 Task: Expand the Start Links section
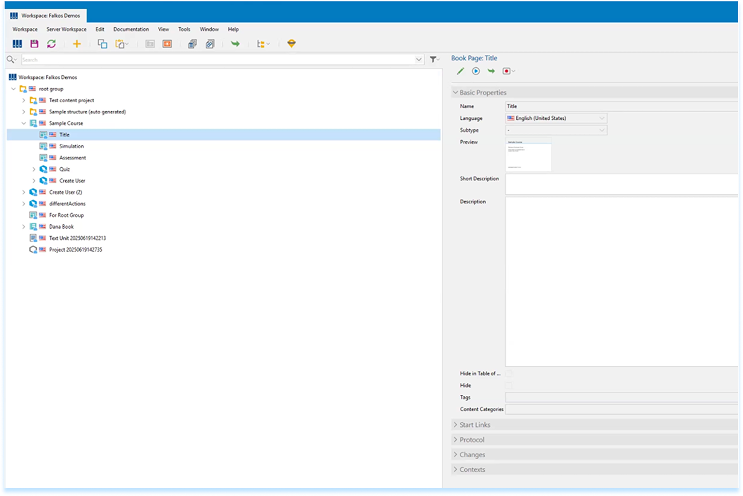[475, 425]
